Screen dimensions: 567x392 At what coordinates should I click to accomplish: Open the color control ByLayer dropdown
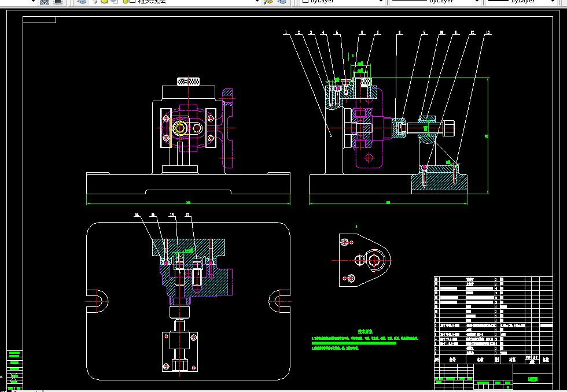[x=342, y=1]
